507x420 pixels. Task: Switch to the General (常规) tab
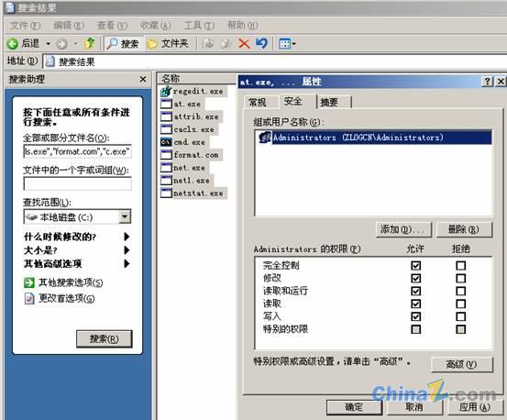click(258, 103)
